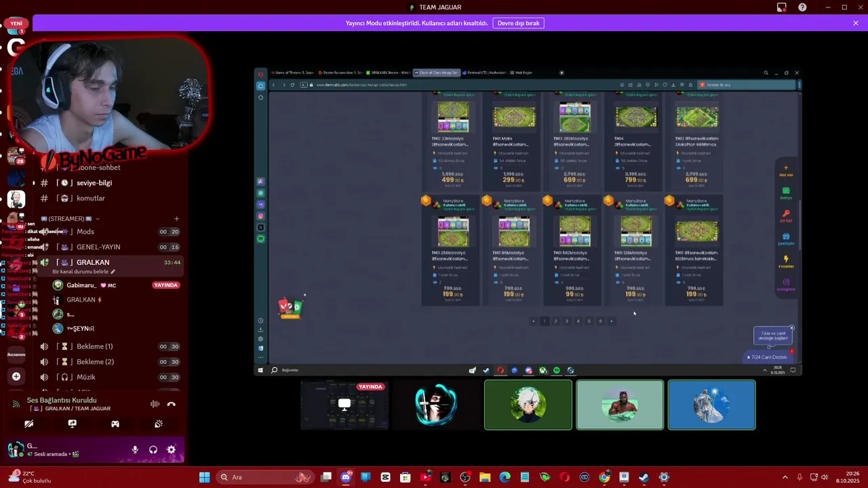
Task: Open the Discord help icon
Action: coord(802,7)
